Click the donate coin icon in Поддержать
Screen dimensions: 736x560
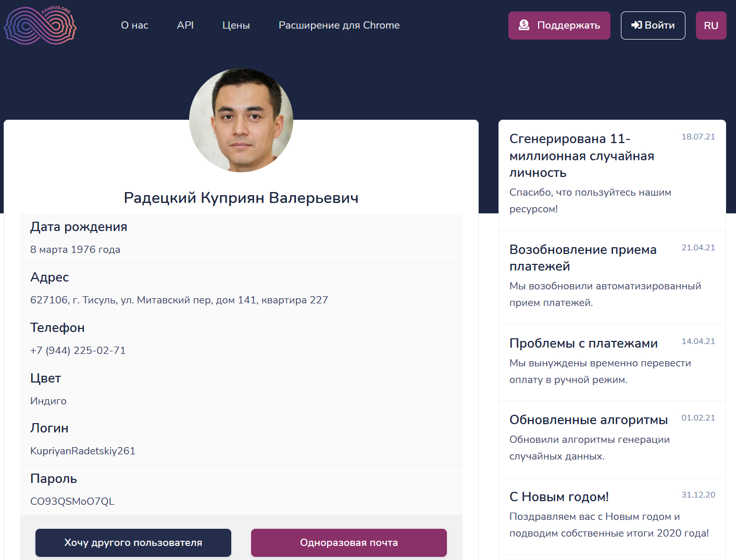(x=524, y=25)
